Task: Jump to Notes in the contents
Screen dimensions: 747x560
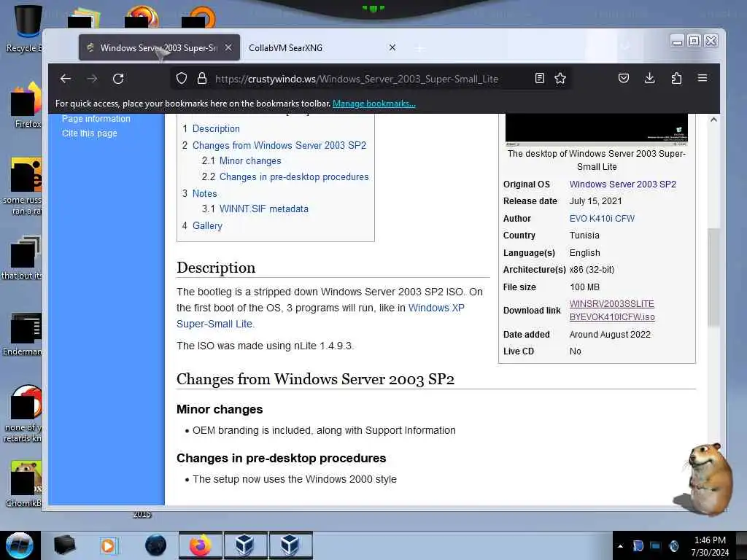Action: point(204,193)
